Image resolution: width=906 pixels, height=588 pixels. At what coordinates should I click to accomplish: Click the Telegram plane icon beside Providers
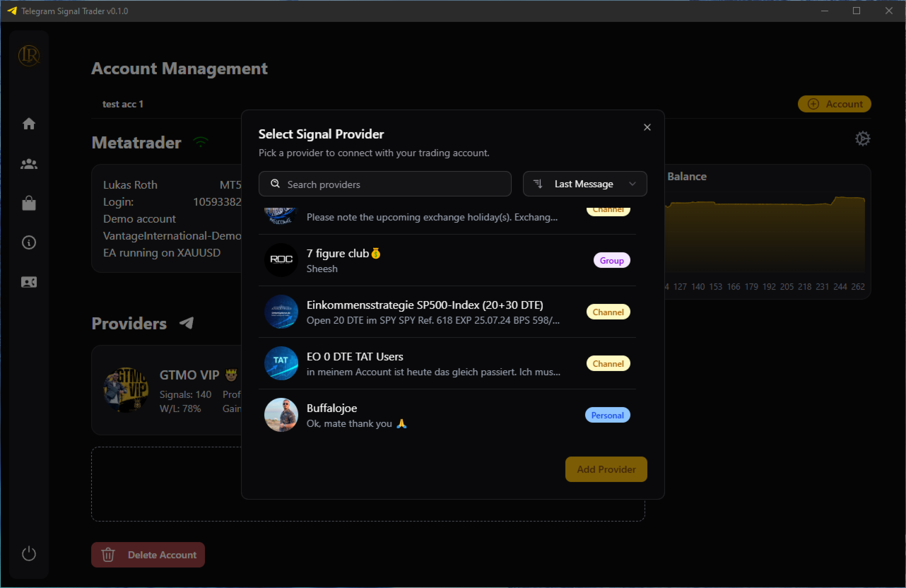tap(187, 323)
